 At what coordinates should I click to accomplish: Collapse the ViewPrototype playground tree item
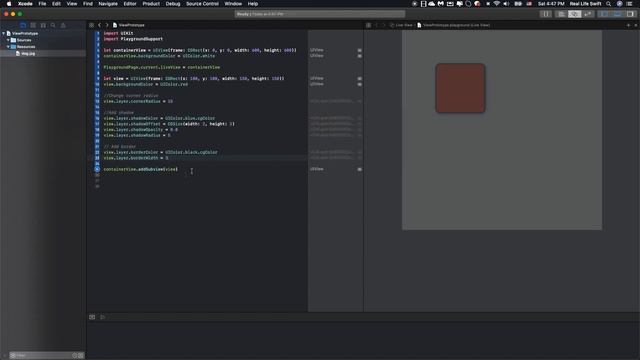pyautogui.click(x=4, y=33)
